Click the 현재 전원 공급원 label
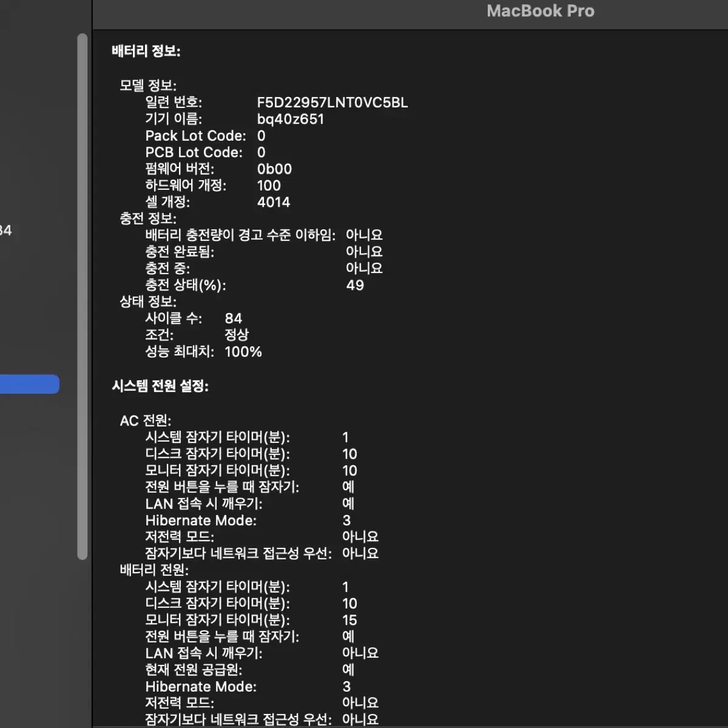Image resolution: width=728 pixels, height=728 pixels. coord(194,670)
